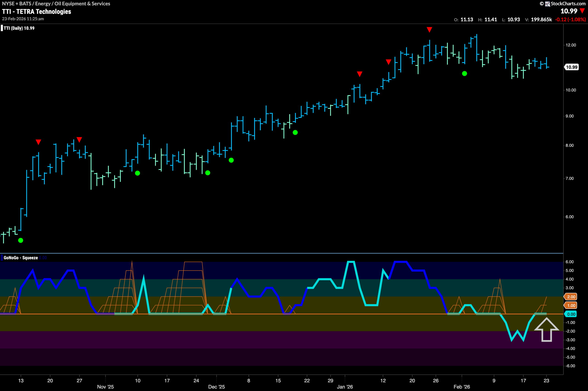Click the last date label 23 on x-axis
Viewport: 588px width, 391px height.
coord(546,380)
